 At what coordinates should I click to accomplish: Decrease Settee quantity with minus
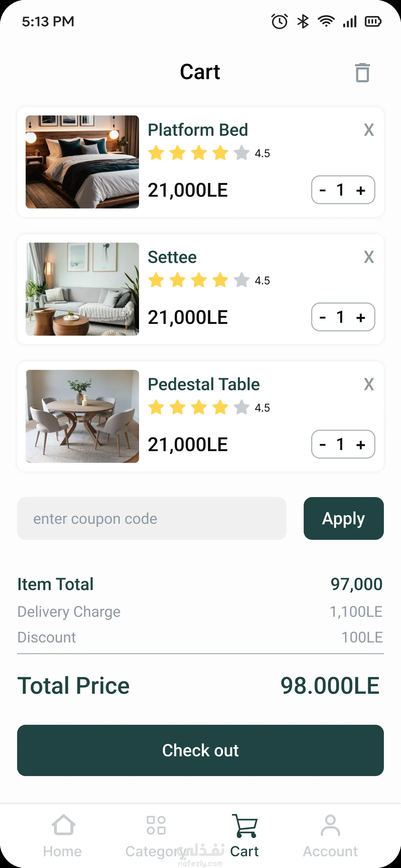click(322, 317)
